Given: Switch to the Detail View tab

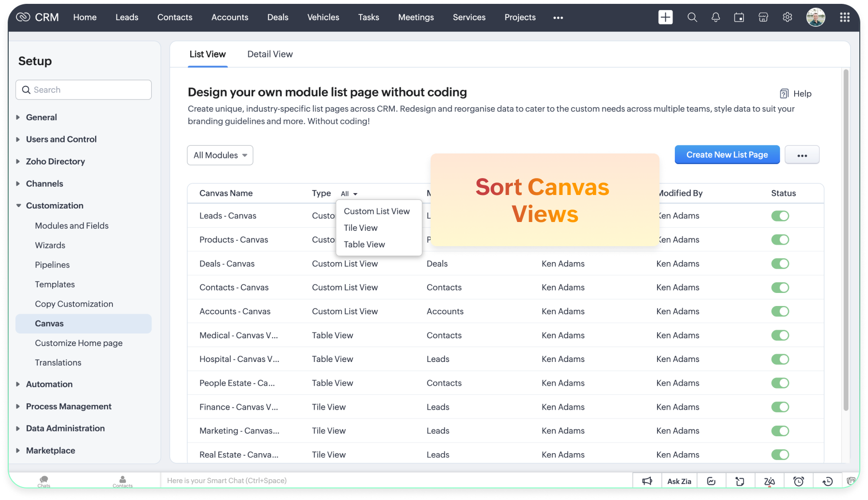Looking at the screenshot, I should (x=270, y=54).
